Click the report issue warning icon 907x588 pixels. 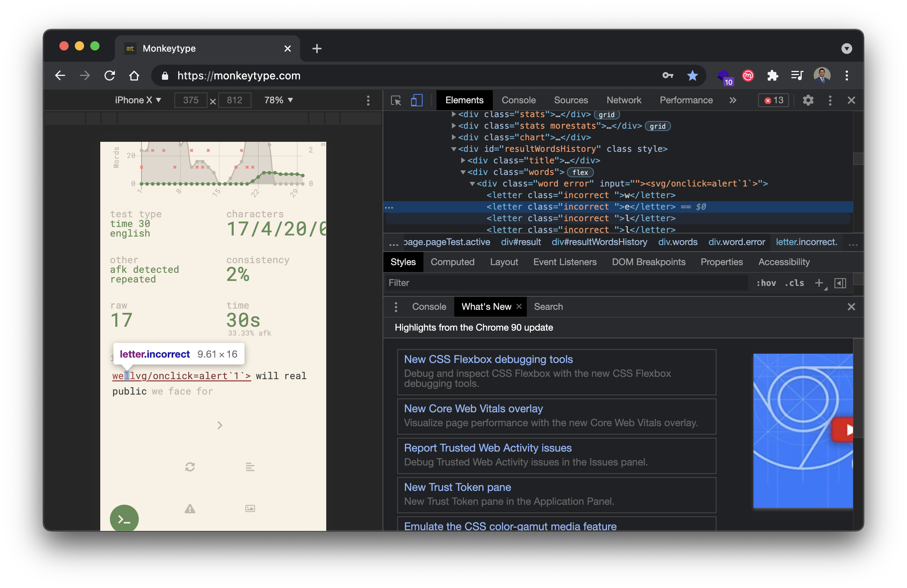pyautogui.click(x=190, y=508)
